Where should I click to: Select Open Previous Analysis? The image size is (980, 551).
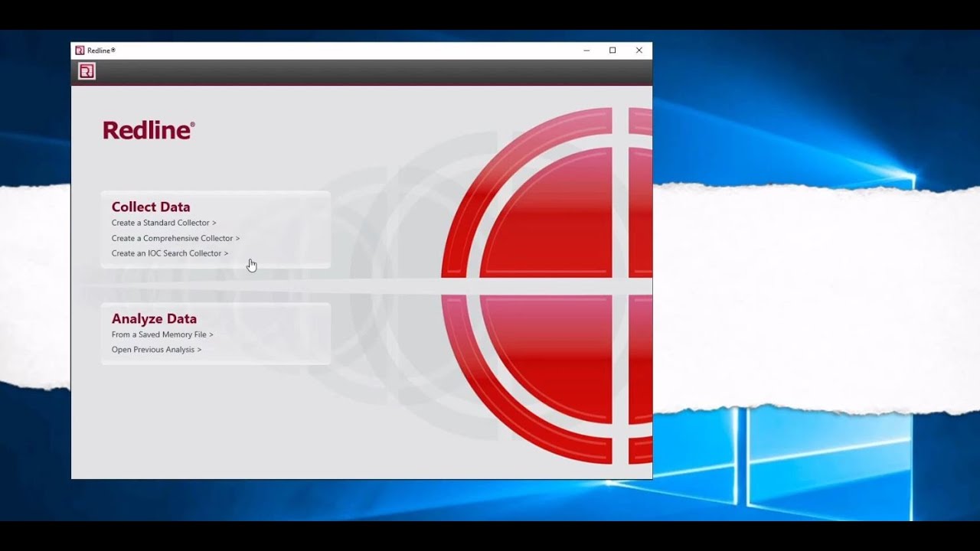coord(156,350)
